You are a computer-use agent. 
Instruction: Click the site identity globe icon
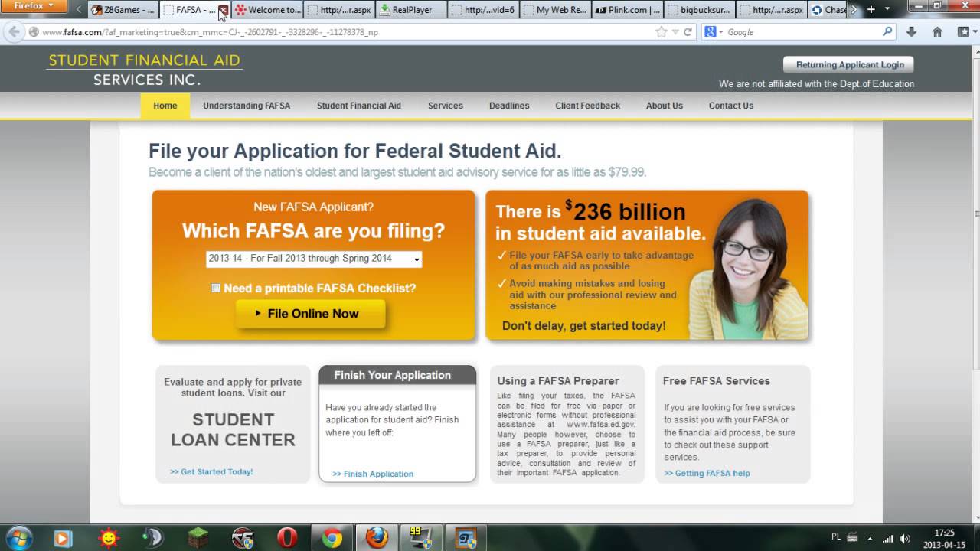coord(34,32)
